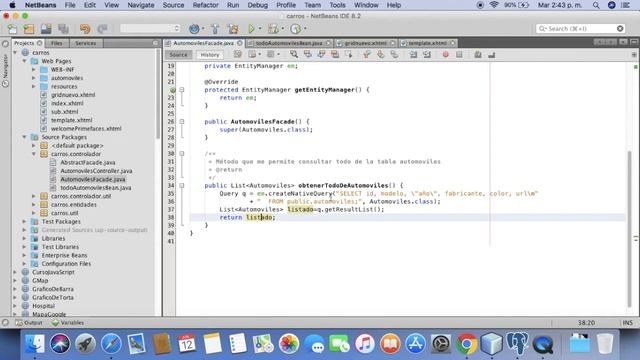This screenshot has height=360, width=640.
Task: Switch editor to Source view
Action: coord(178,55)
